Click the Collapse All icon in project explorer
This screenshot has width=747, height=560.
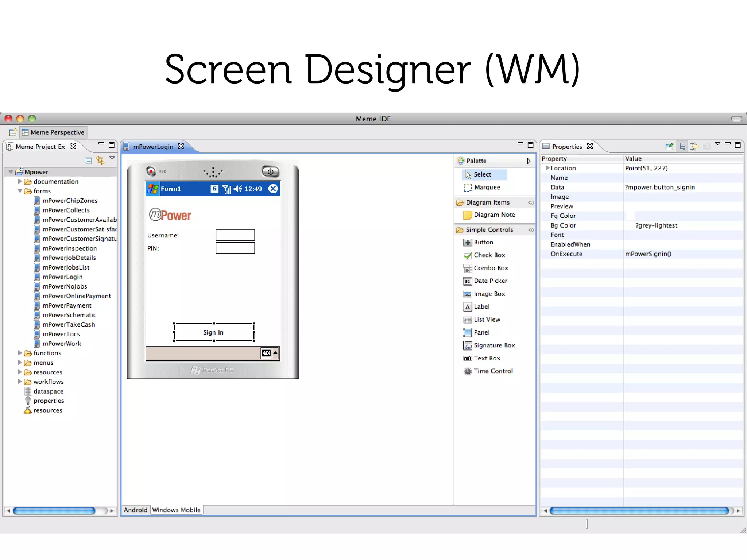click(88, 161)
